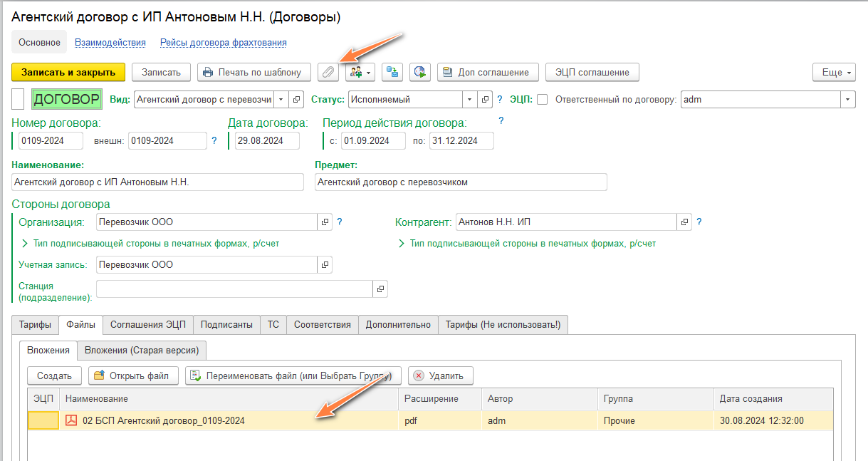Click the help question mark beside Контрагент
868x461 pixels.
699,222
